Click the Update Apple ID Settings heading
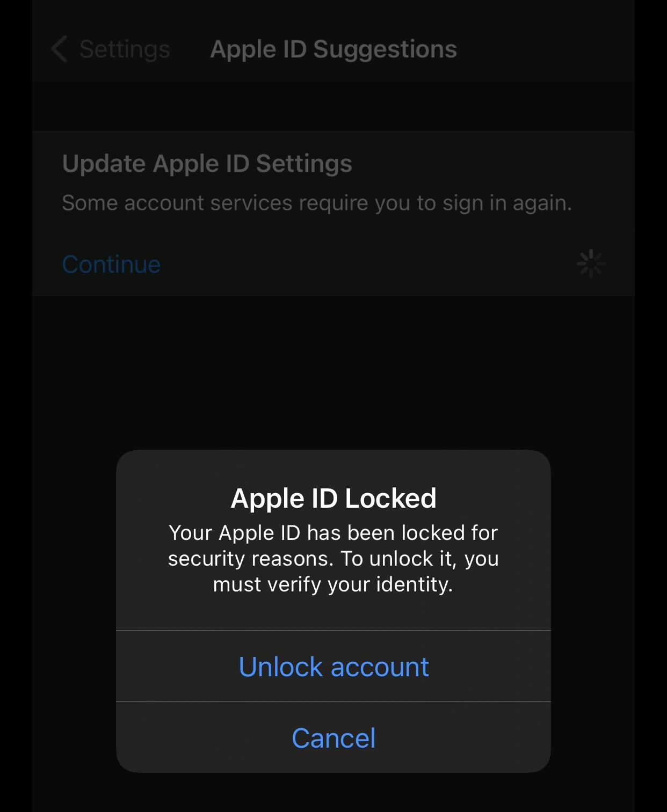The height and width of the screenshot is (812, 667). point(207,163)
